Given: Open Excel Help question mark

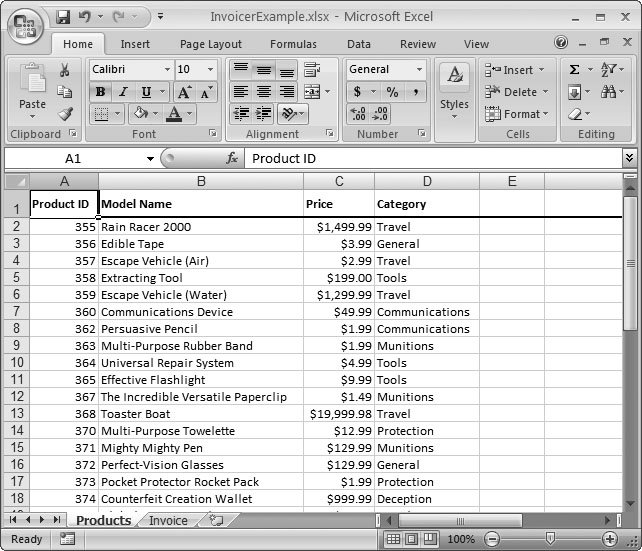Looking at the screenshot, I should [x=561, y=42].
